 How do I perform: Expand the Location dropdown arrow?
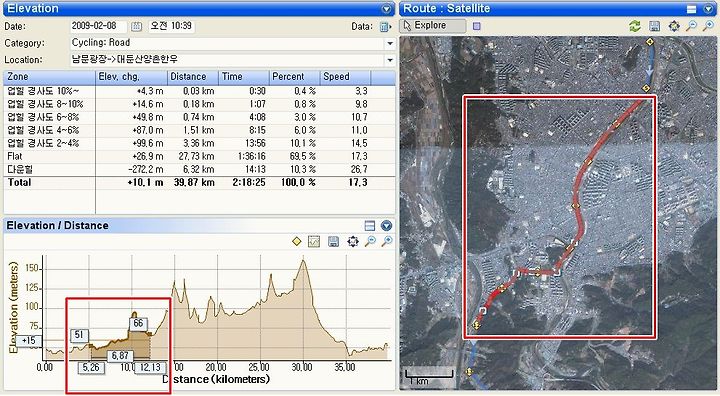click(390, 60)
